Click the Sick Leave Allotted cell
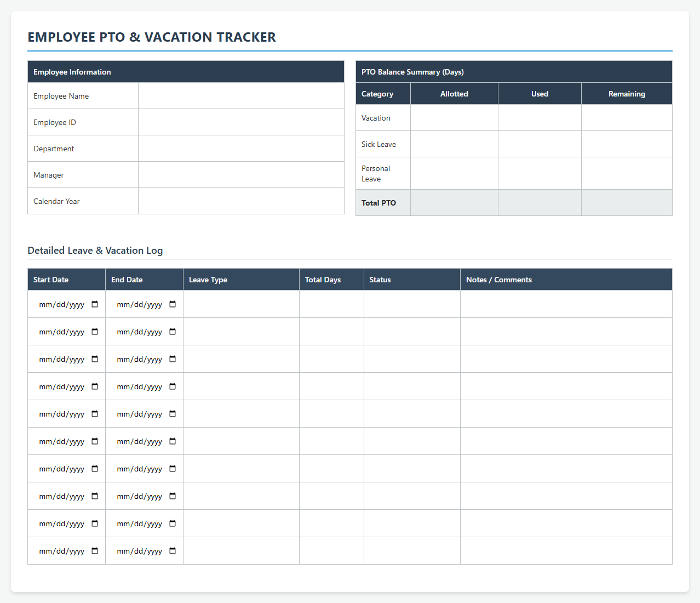The width and height of the screenshot is (700, 603). pyautogui.click(x=454, y=144)
